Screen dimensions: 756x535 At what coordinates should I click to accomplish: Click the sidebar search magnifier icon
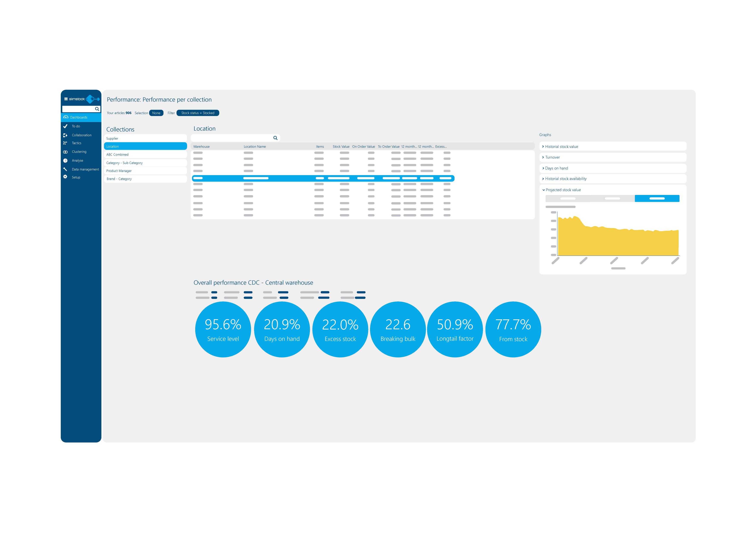(x=97, y=109)
